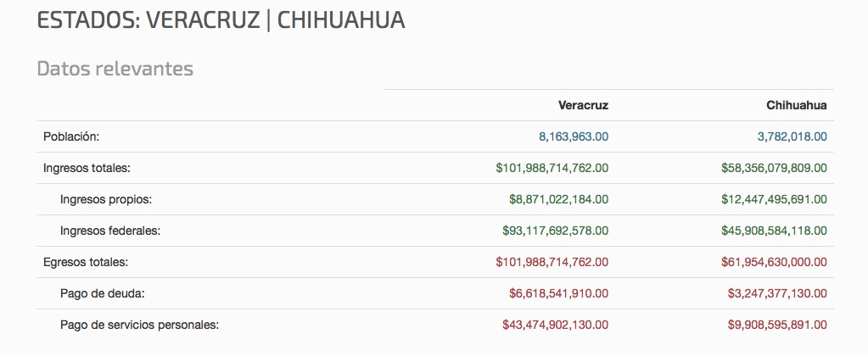Select Pago de servicios personales label
This screenshot has width=868, height=356.
pyautogui.click(x=139, y=325)
